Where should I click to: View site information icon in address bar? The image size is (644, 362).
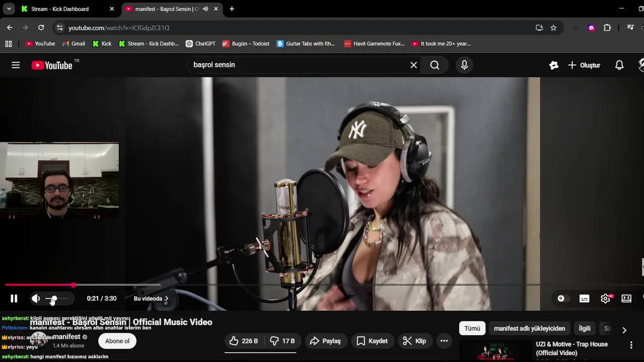[59, 28]
